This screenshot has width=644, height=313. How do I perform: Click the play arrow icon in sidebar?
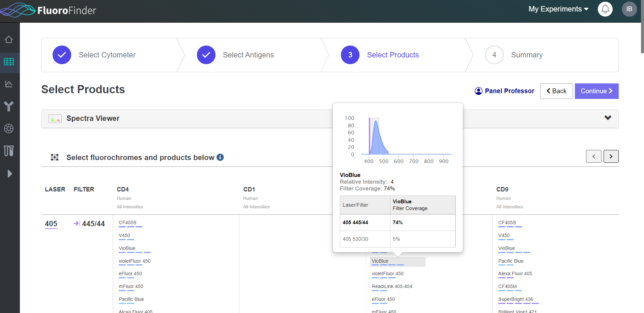[x=9, y=174]
